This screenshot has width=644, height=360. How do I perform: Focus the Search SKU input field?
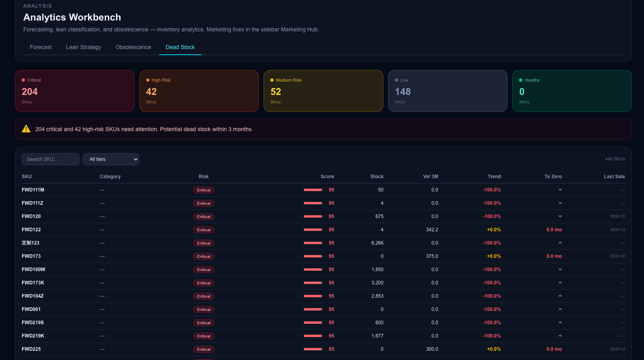(51, 159)
